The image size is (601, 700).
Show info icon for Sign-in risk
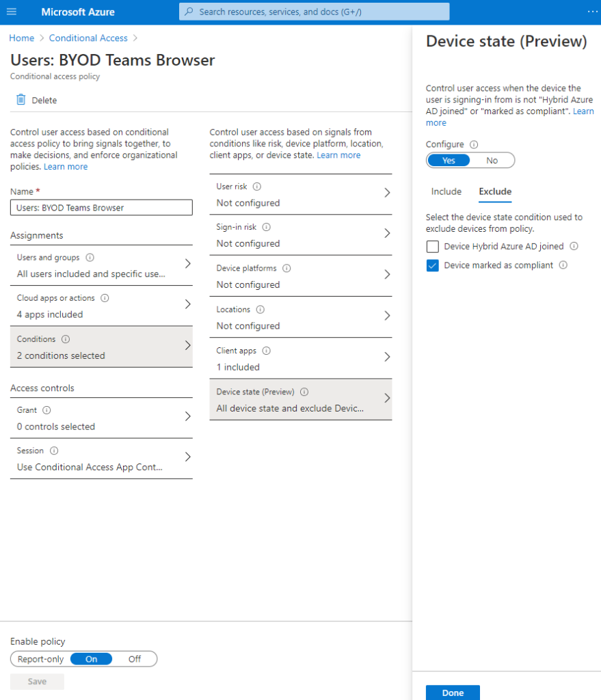point(267,227)
